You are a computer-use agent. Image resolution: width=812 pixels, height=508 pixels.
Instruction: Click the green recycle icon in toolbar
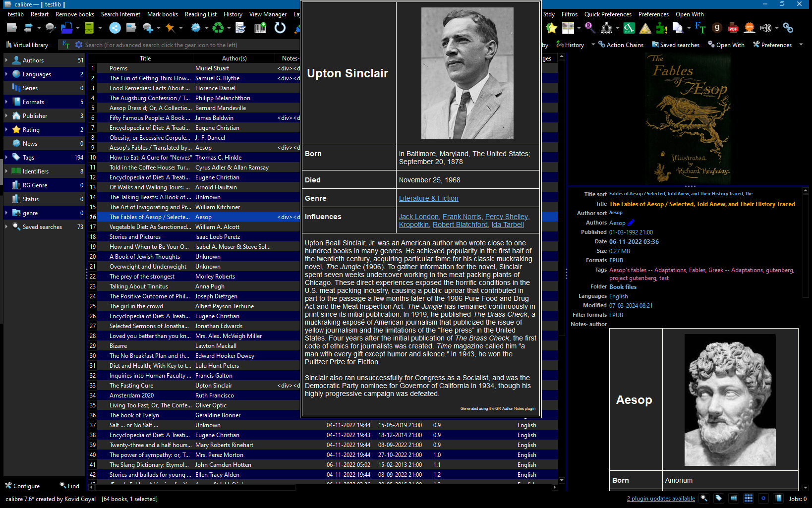pyautogui.click(x=218, y=28)
